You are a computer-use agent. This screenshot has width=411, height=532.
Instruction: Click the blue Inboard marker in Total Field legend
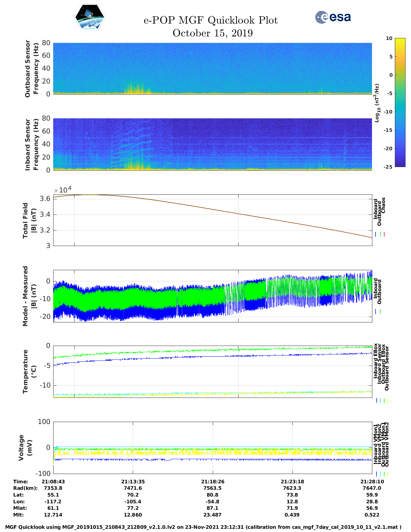(376, 234)
